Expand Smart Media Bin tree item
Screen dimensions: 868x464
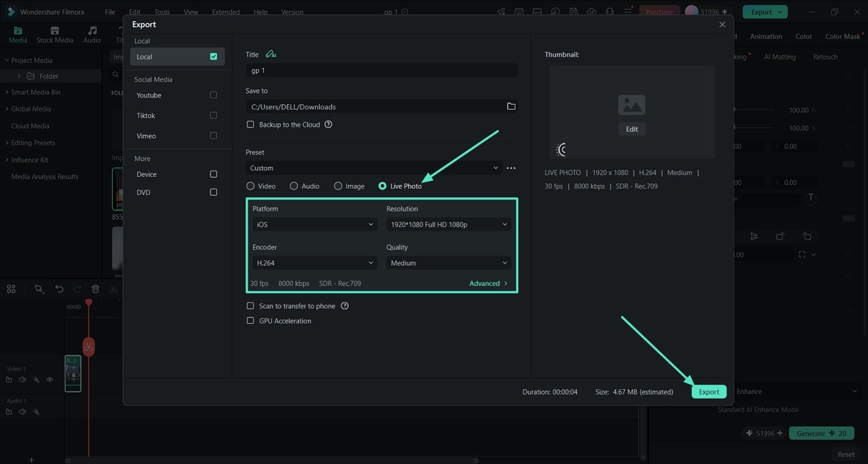[7, 92]
